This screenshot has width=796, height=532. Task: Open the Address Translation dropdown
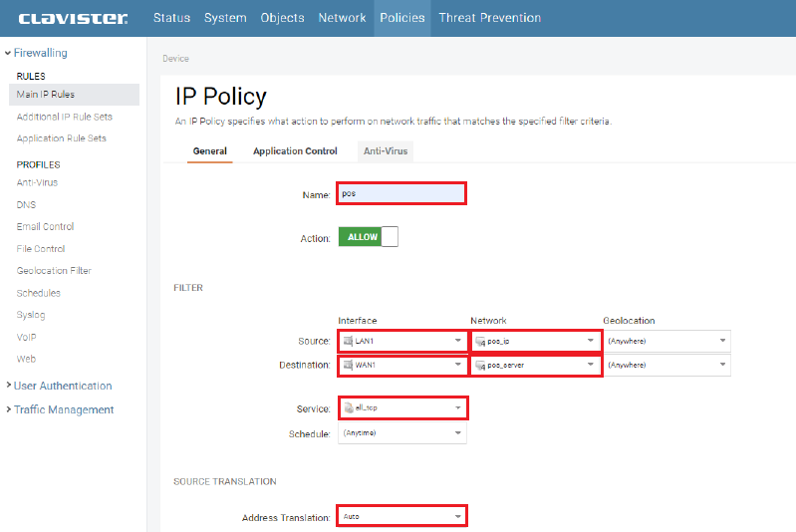[401, 517]
